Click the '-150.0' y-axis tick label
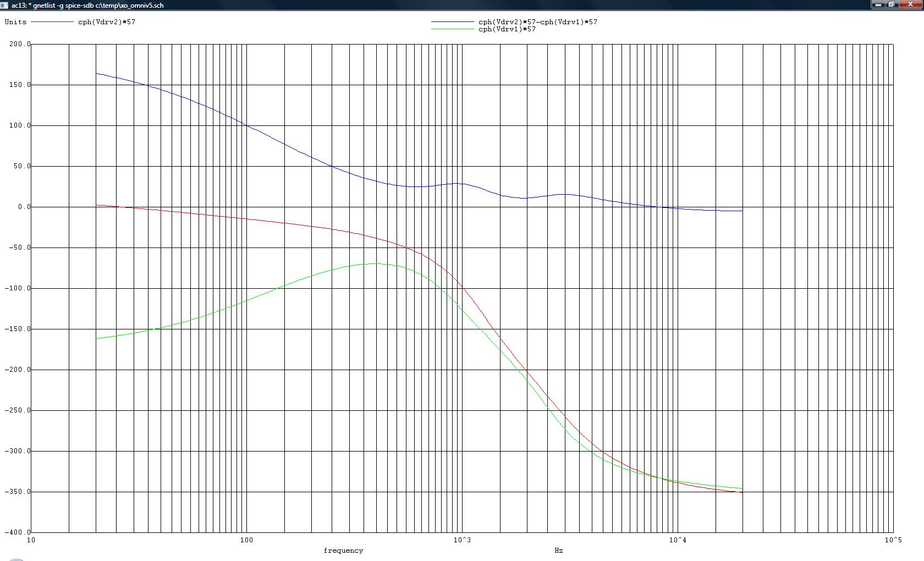The image size is (924, 561). click(x=18, y=329)
